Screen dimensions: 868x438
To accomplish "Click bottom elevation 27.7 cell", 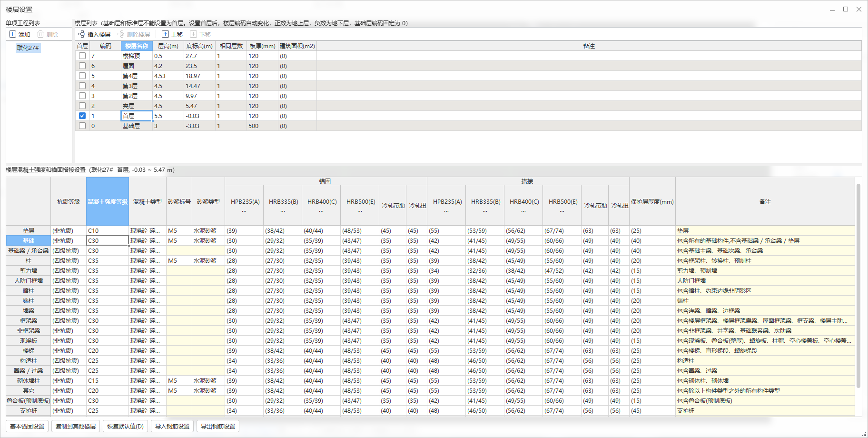I will point(199,56).
